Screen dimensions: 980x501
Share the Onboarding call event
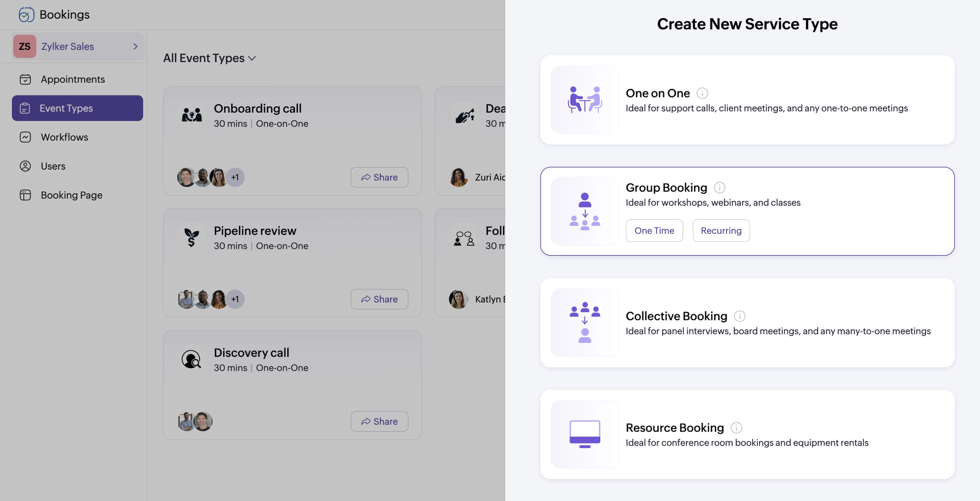[x=379, y=177]
